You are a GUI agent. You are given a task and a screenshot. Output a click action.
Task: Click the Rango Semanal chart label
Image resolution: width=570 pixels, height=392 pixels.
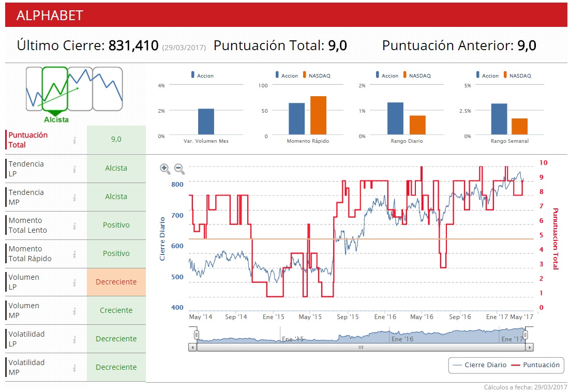509,141
